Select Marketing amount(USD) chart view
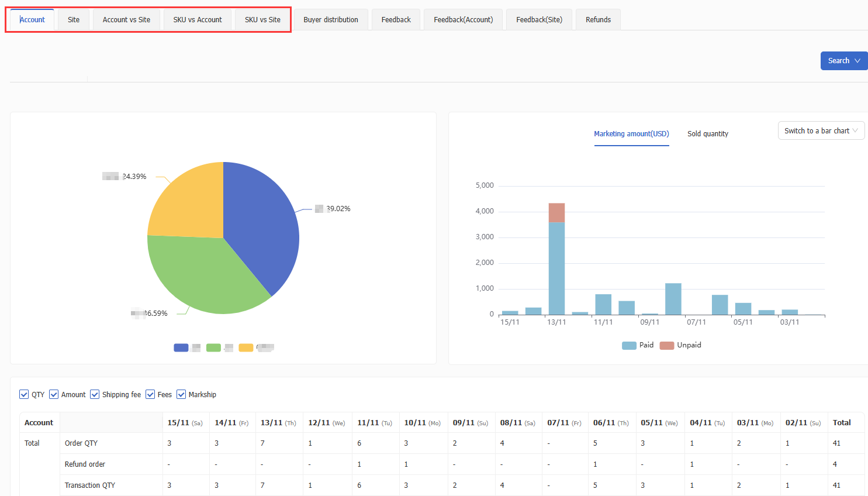The height and width of the screenshot is (496, 868). pos(631,134)
